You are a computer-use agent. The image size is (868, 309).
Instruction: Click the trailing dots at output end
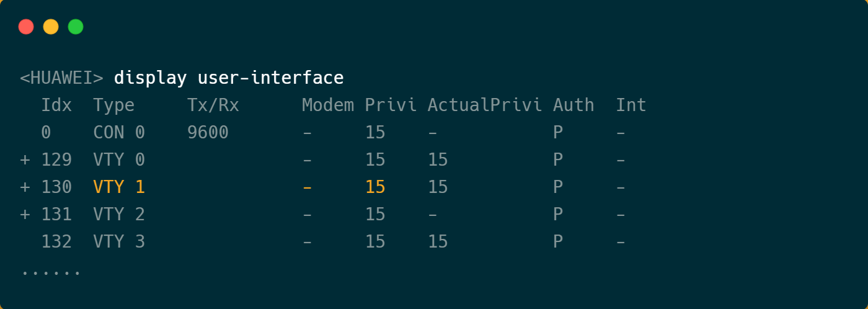tap(51, 272)
